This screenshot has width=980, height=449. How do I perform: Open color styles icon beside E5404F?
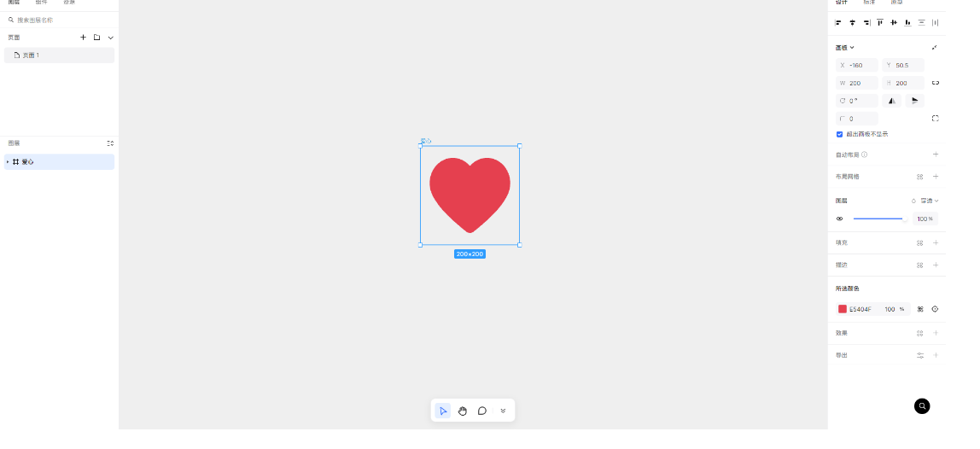[x=920, y=309]
